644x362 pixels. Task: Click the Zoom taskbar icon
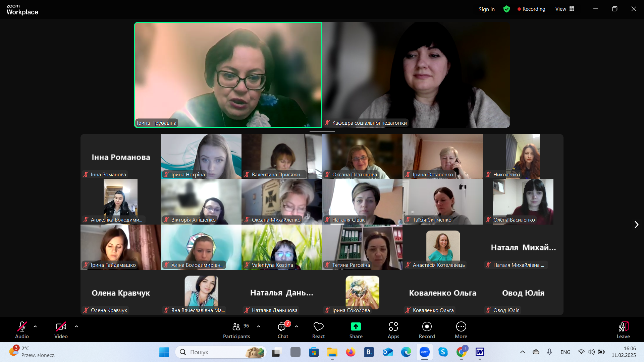[425, 352]
